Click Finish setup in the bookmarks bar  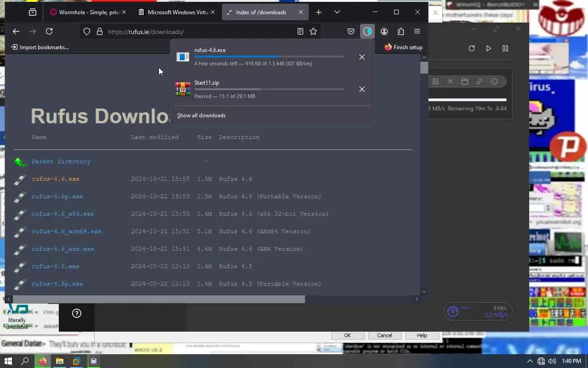pyautogui.click(x=403, y=47)
